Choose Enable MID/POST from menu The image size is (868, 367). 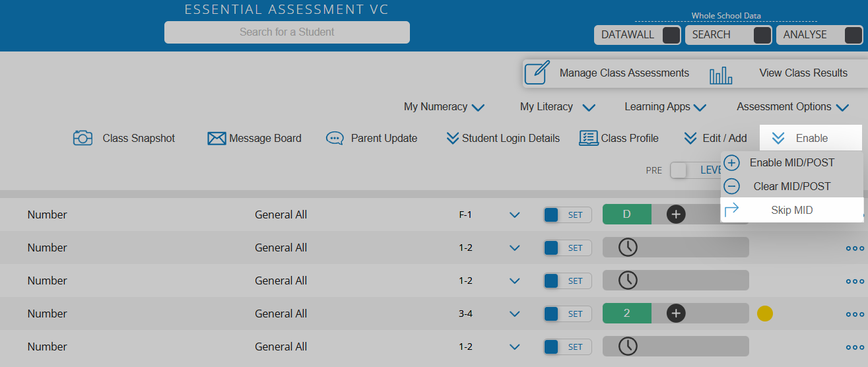pyautogui.click(x=791, y=163)
